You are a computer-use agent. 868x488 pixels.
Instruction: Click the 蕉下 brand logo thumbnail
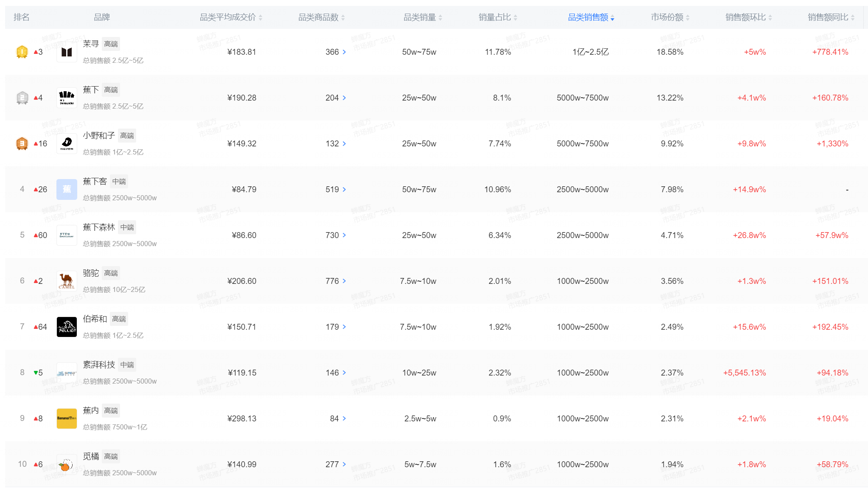[67, 98]
